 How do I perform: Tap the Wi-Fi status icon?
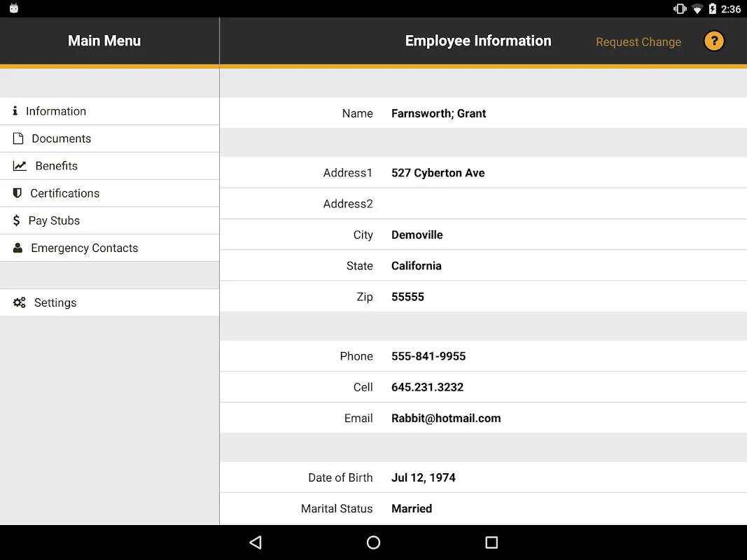697,9
